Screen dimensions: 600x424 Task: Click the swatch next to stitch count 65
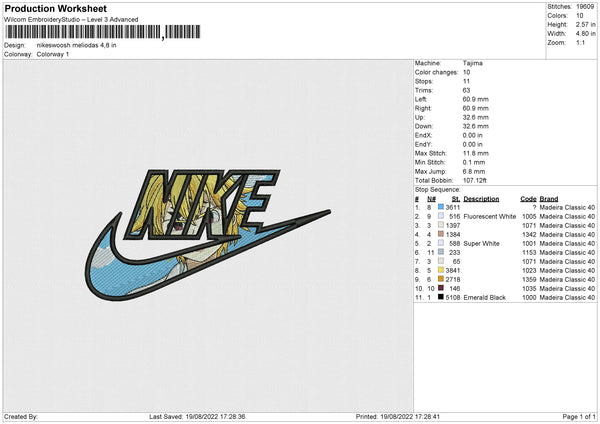click(x=441, y=261)
